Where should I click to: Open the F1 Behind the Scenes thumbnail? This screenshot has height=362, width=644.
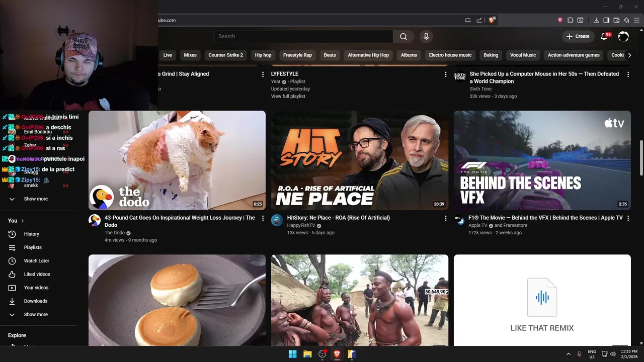(542, 160)
